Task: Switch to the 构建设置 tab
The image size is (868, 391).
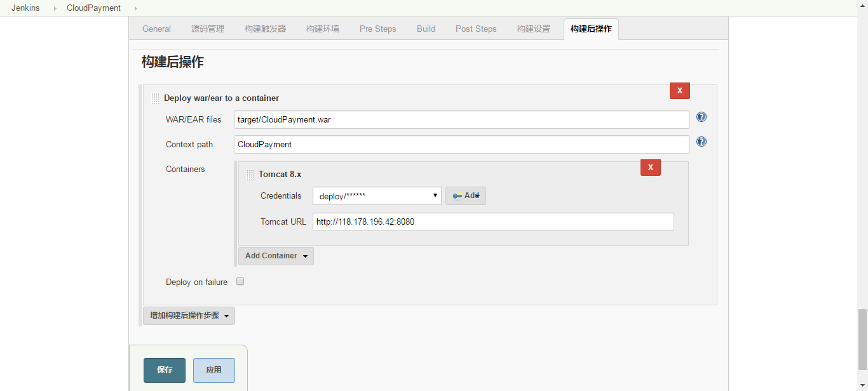Action: 534,29
